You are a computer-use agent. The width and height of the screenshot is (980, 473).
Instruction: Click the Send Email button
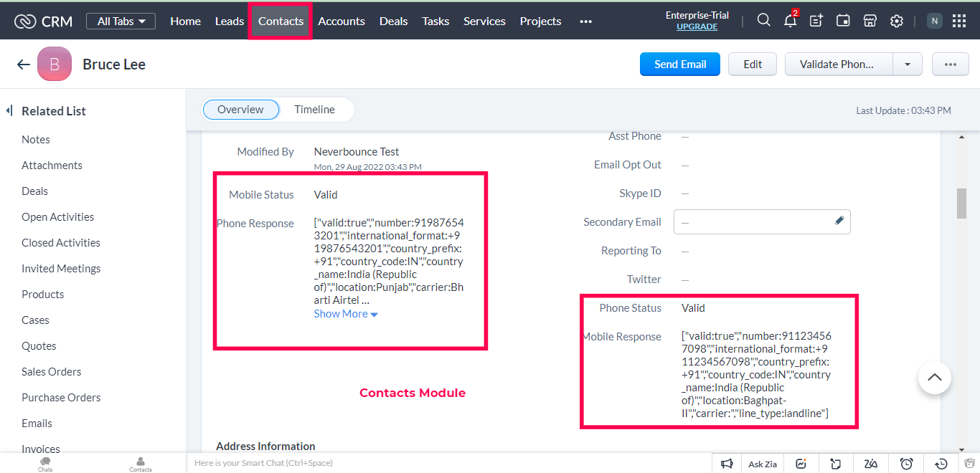coord(680,64)
